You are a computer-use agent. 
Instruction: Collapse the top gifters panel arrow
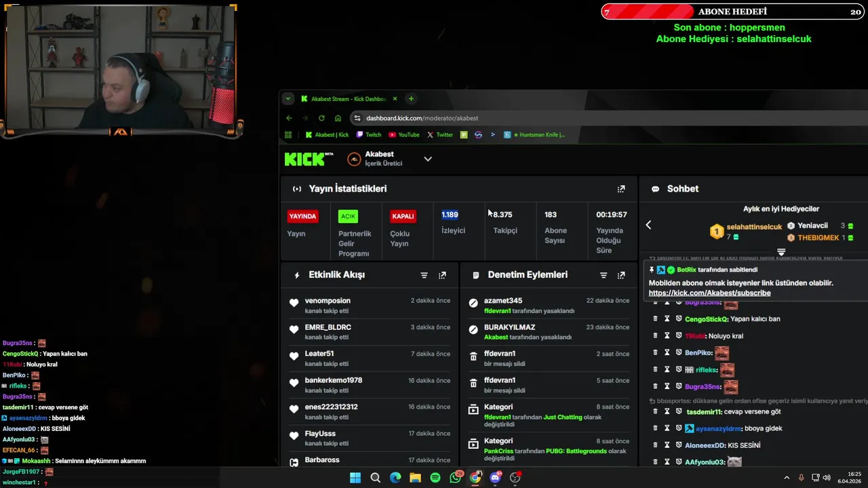[x=648, y=225]
